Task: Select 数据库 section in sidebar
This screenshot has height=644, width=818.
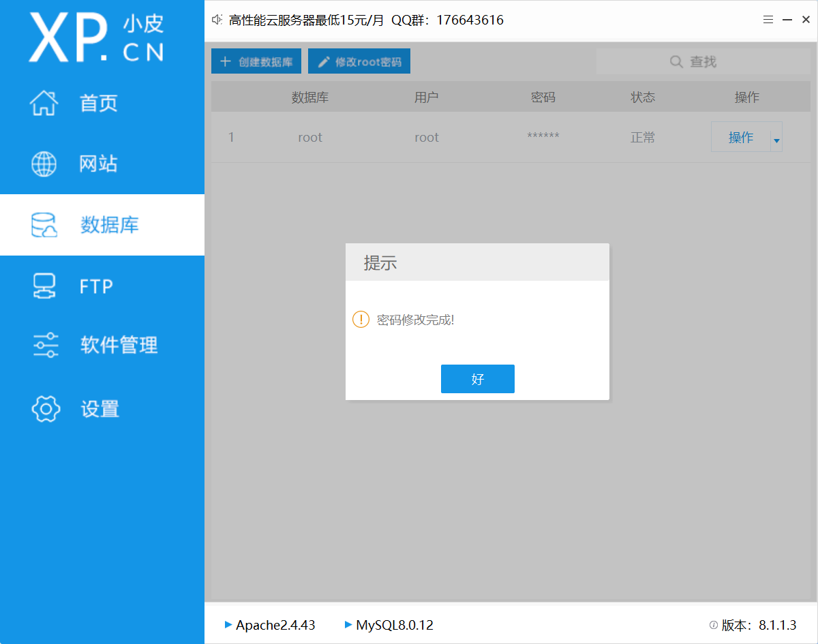Action: coord(102,225)
